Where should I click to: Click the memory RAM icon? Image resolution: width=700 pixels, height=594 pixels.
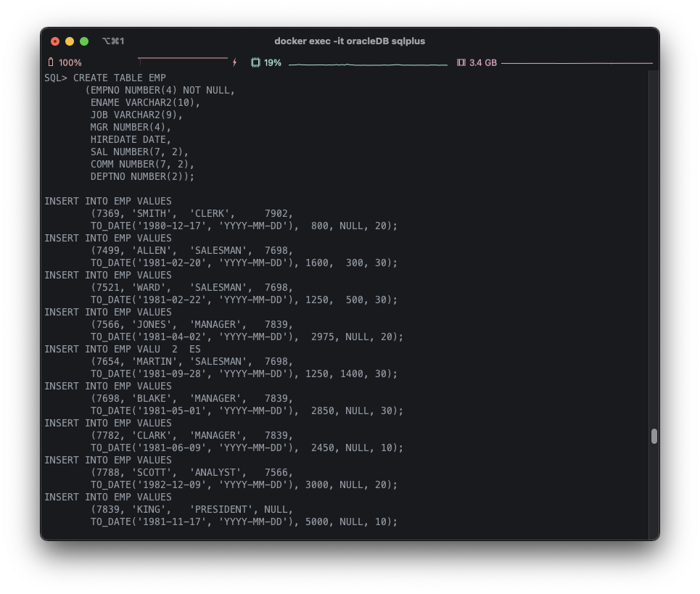coord(461,62)
